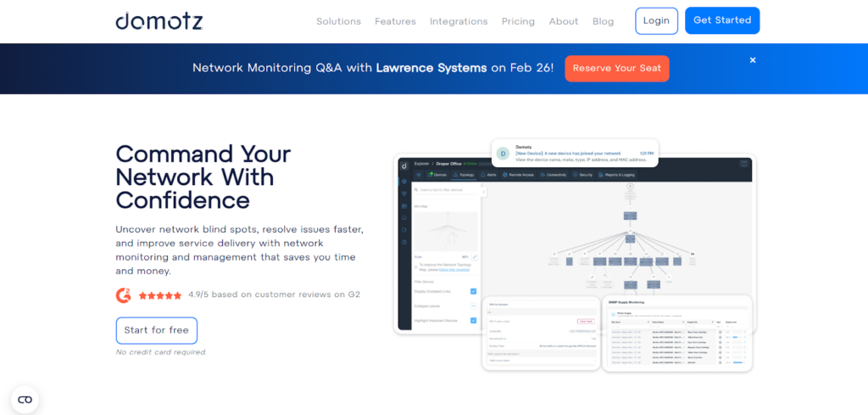
Task: Click the Clear Token button in VPN card
Action: pos(585,321)
